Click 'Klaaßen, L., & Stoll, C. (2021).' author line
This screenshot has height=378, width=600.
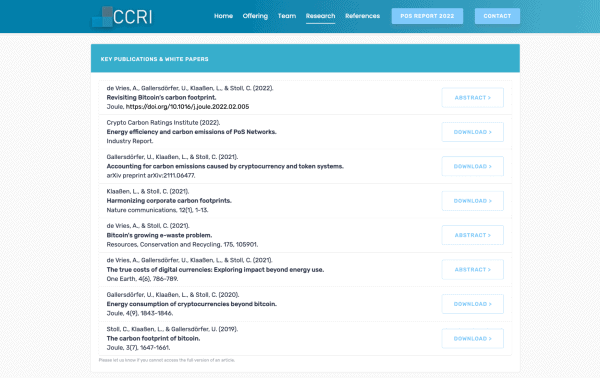click(x=148, y=191)
